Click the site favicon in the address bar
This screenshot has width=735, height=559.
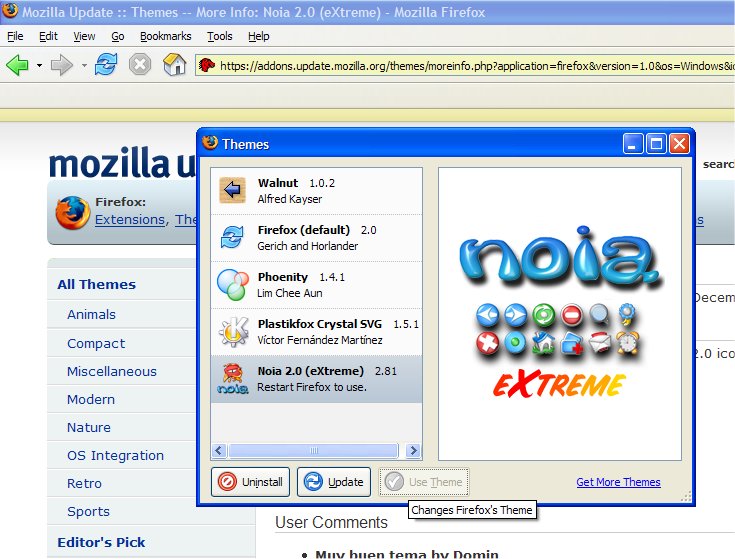coord(207,65)
